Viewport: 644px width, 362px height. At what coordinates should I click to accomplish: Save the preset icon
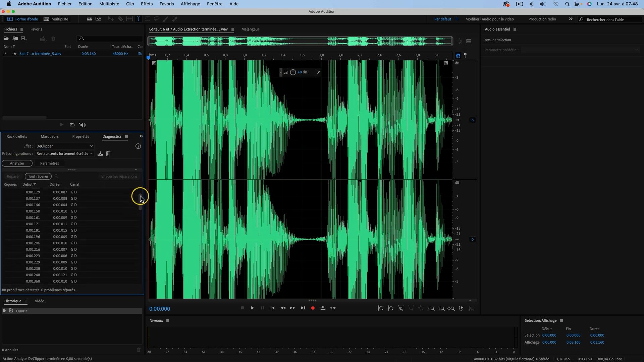tap(100, 154)
